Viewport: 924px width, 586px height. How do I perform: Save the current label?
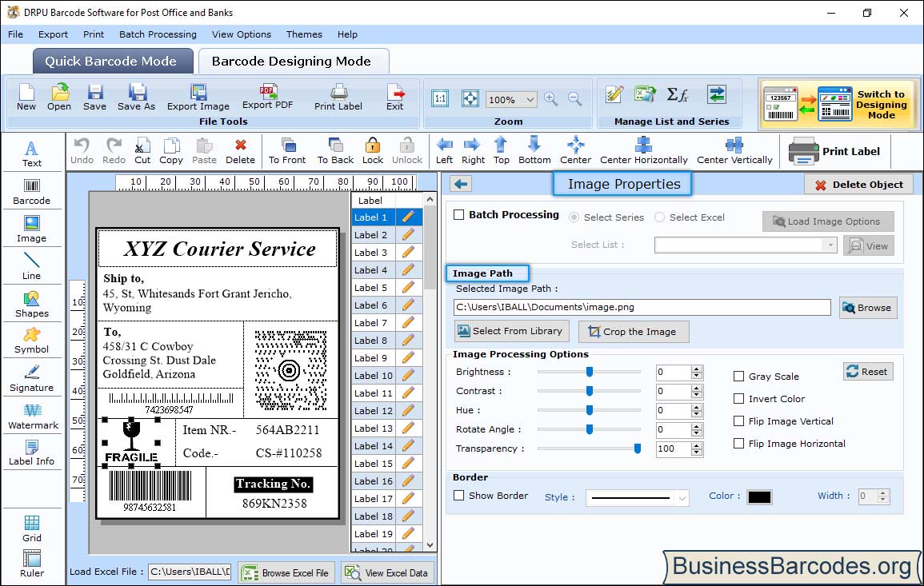point(94,98)
